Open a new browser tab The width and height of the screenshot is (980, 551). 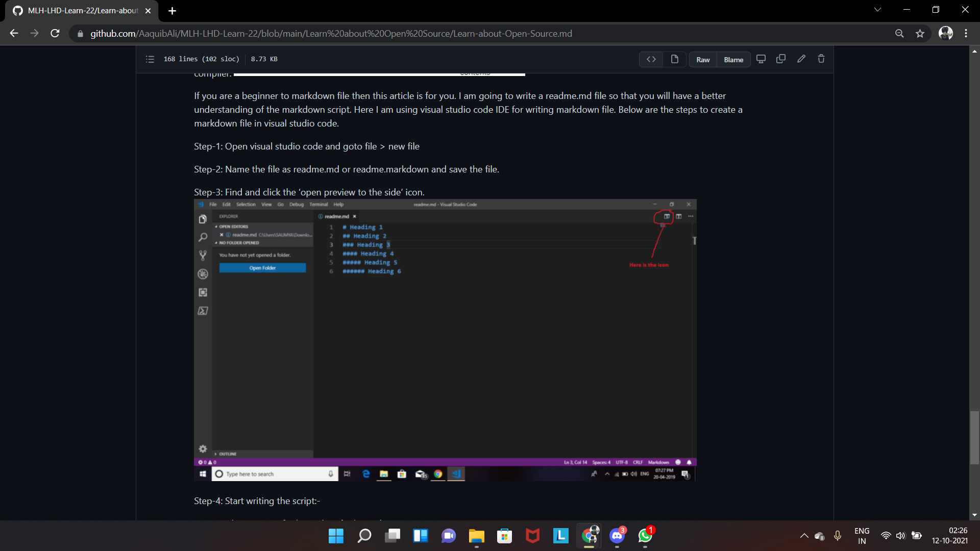172,11
